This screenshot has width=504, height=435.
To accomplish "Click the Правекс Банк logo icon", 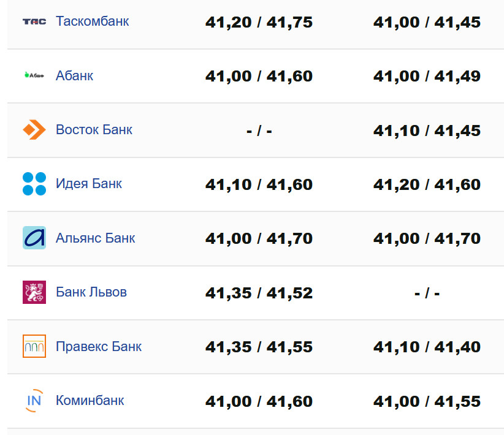I will pos(34,346).
